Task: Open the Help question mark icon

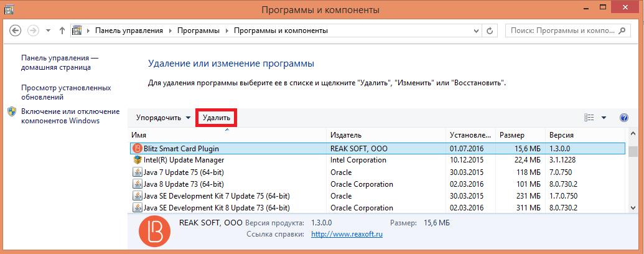Action: tap(623, 118)
